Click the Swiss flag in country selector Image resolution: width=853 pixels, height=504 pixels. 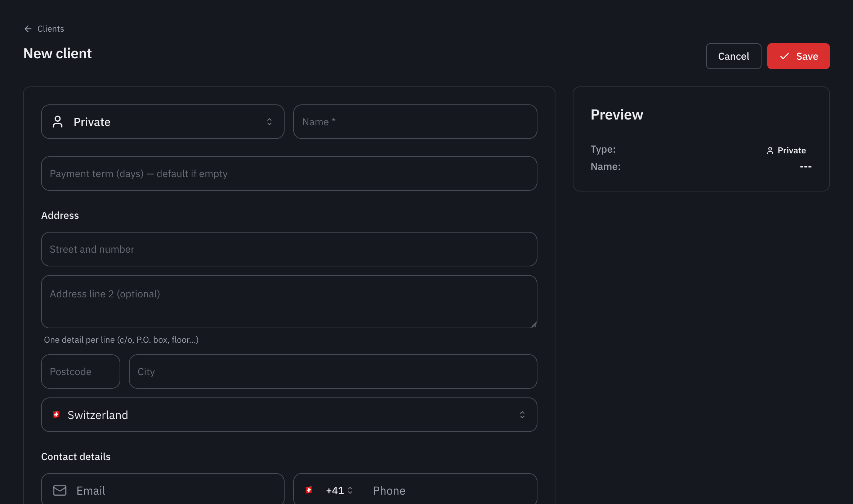click(56, 415)
